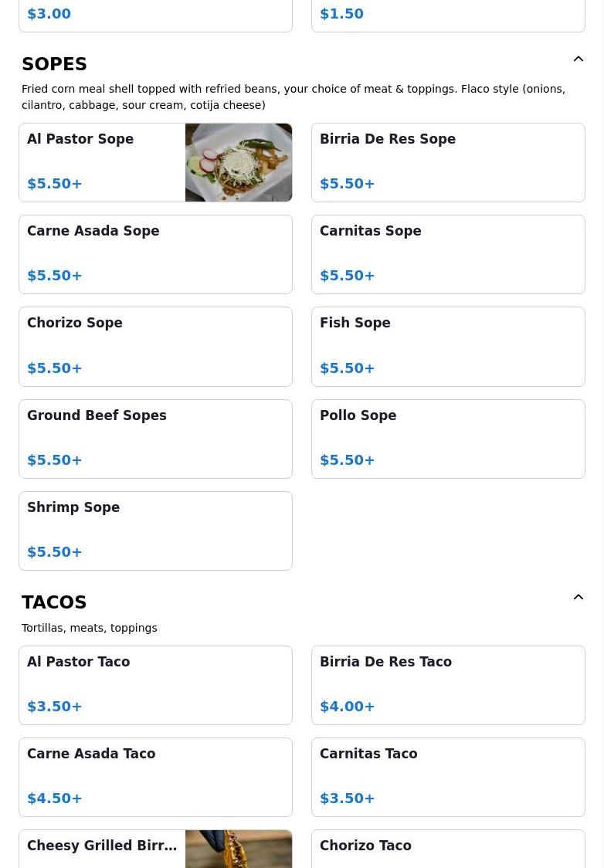Select the Birria De Res Sope item
The image size is (604, 868).
(x=448, y=162)
